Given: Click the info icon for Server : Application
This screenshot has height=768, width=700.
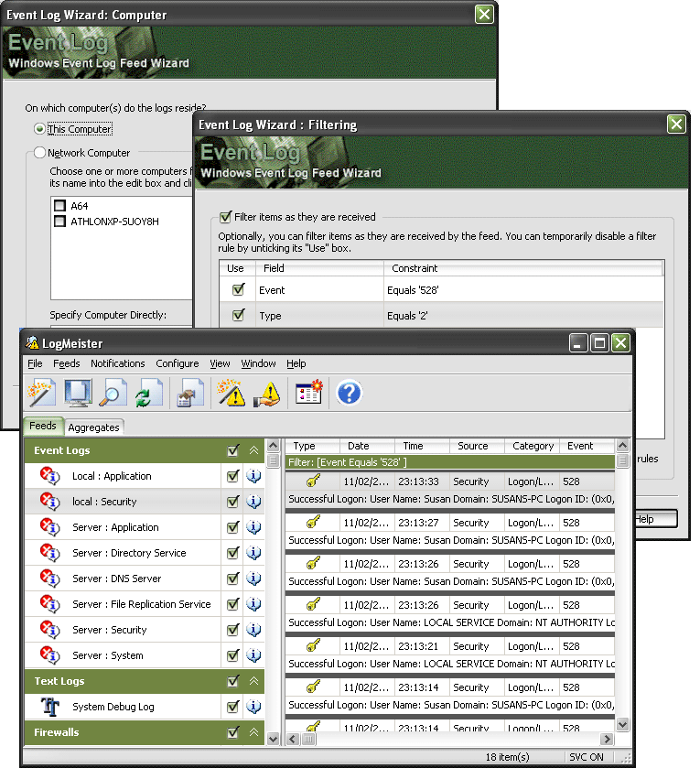Looking at the screenshot, I should coord(253,527).
